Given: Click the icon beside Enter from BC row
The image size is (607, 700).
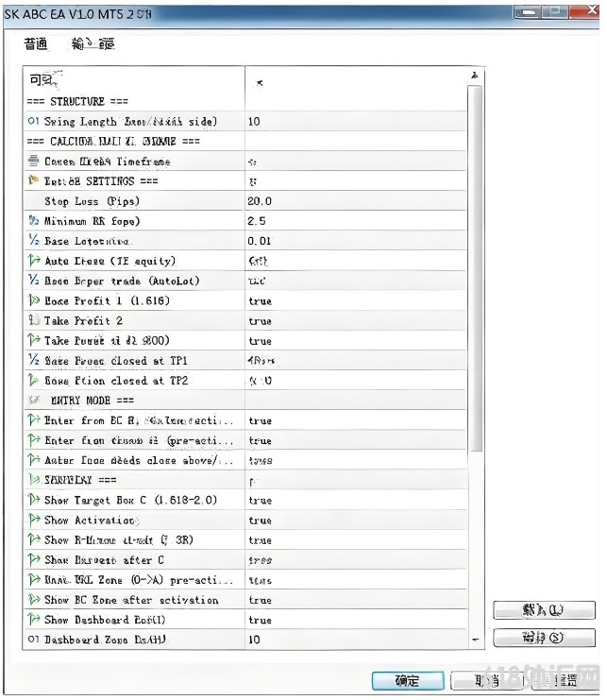Looking at the screenshot, I should pyautogui.click(x=33, y=419).
